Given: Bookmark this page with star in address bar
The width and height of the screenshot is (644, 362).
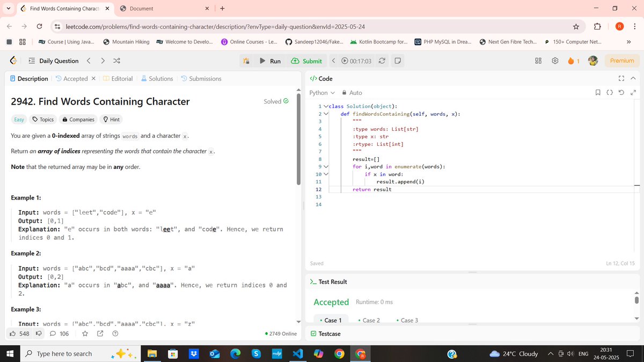Looking at the screenshot, I should pos(576,26).
